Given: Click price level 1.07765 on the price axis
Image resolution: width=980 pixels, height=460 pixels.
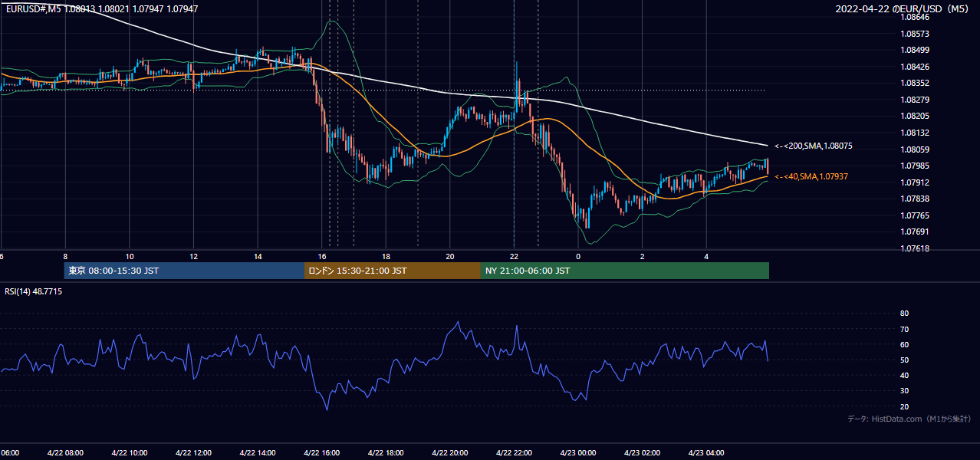Looking at the screenshot, I should [916, 215].
